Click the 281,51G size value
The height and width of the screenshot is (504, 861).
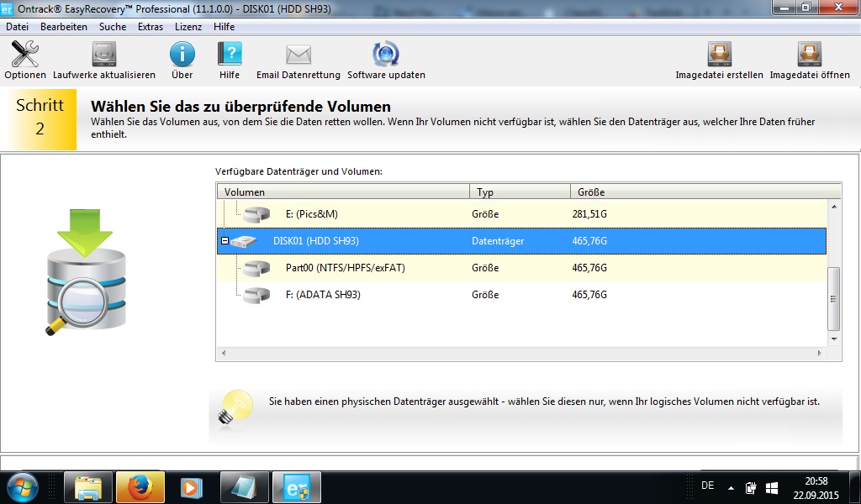(589, 214)
